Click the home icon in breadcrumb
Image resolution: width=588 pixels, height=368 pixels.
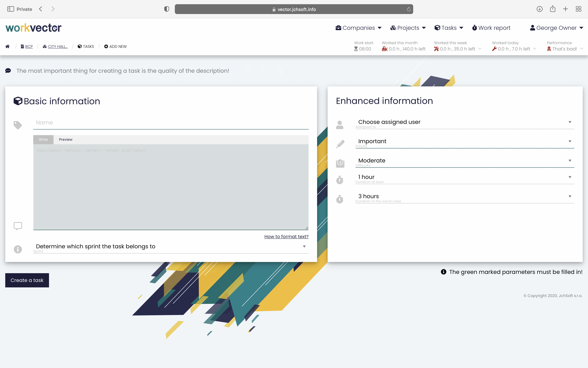click(x=8, y=46)
